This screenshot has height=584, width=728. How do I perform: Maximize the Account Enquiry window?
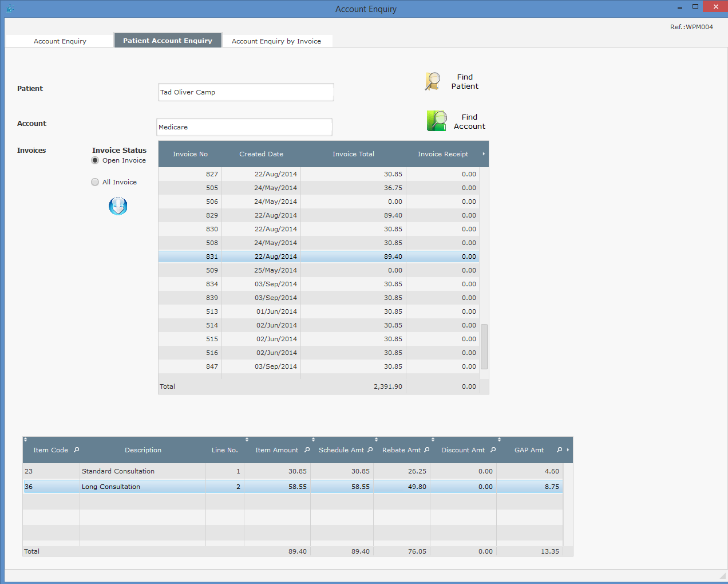[695, 7]
